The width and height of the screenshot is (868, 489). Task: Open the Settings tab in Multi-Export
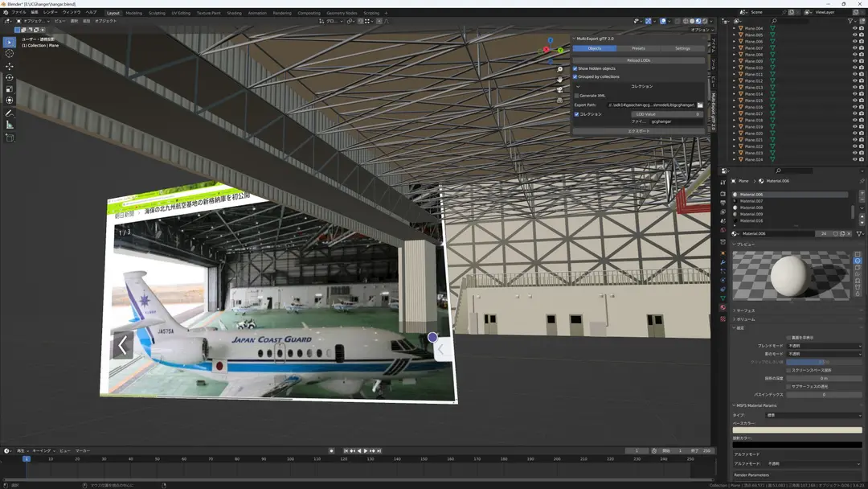click(682, 49)
